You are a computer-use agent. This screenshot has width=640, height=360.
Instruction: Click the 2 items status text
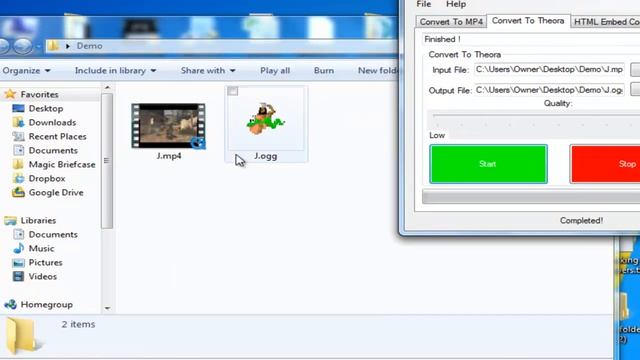pyautogui.click(x=78, y=324)
